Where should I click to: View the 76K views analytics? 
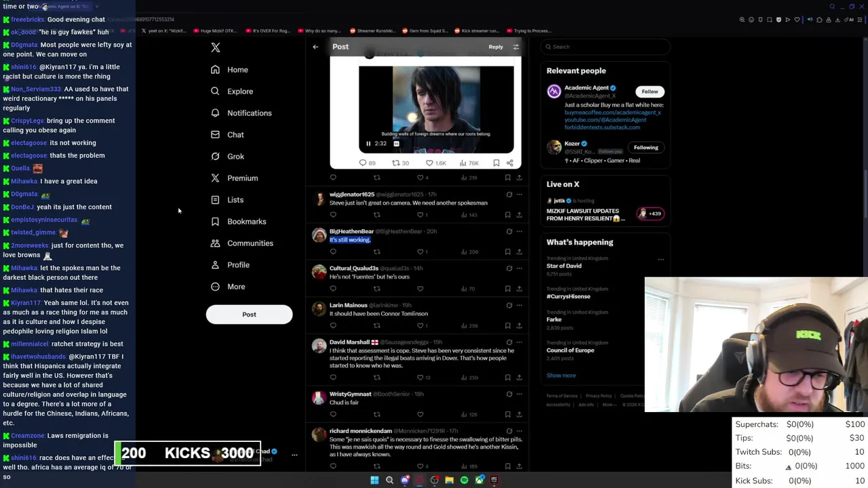[x=469, y=163]
